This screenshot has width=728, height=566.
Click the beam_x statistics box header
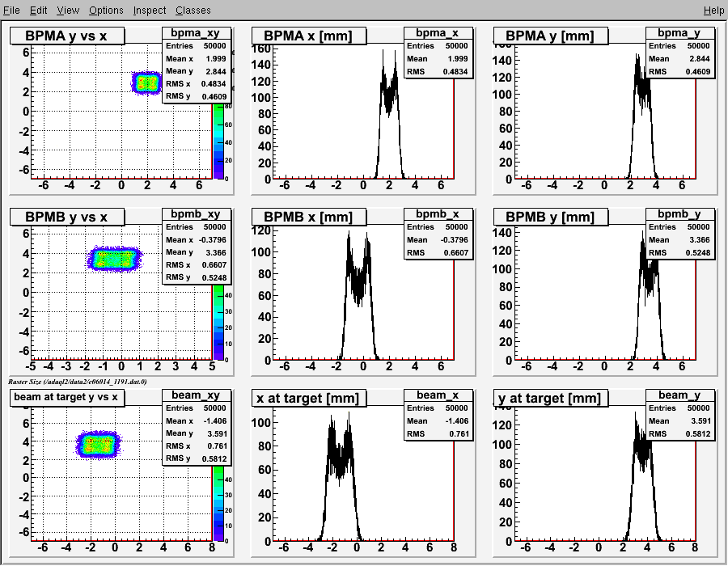(x=438, y=395)
